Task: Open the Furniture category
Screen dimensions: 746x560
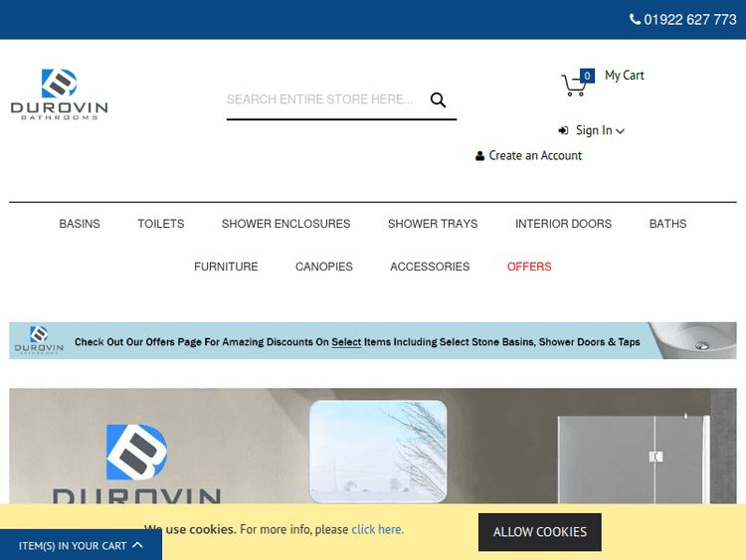Action: click(x=226, y=267)
